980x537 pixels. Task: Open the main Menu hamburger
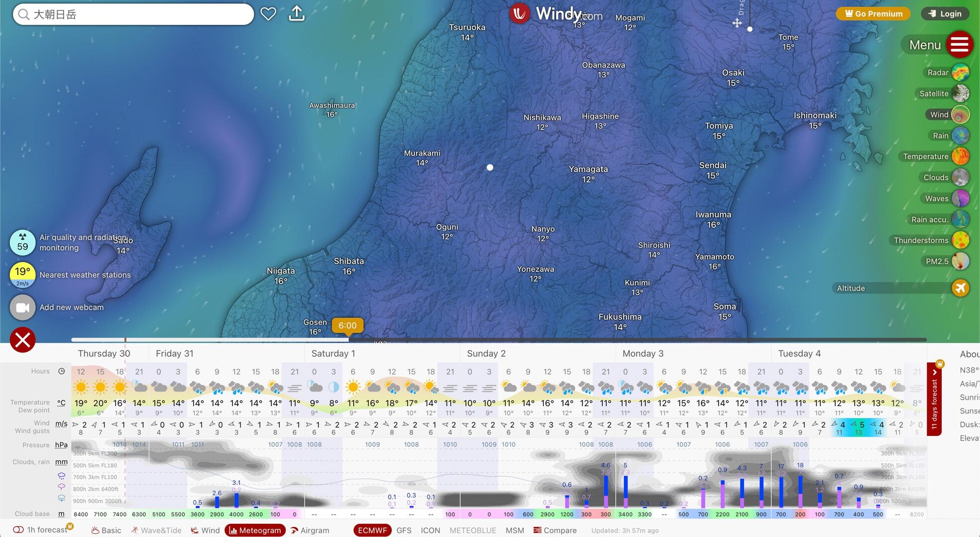tap(959, 45)
